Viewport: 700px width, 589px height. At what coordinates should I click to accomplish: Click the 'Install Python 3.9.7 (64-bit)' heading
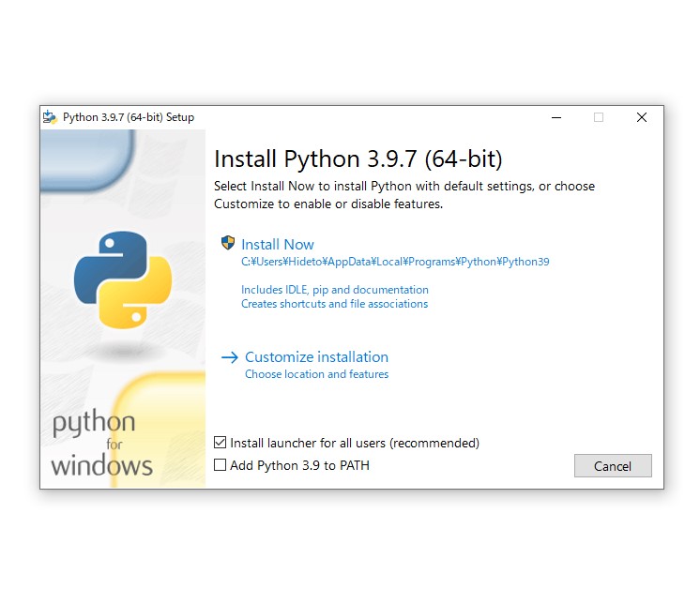pos(358,159)
